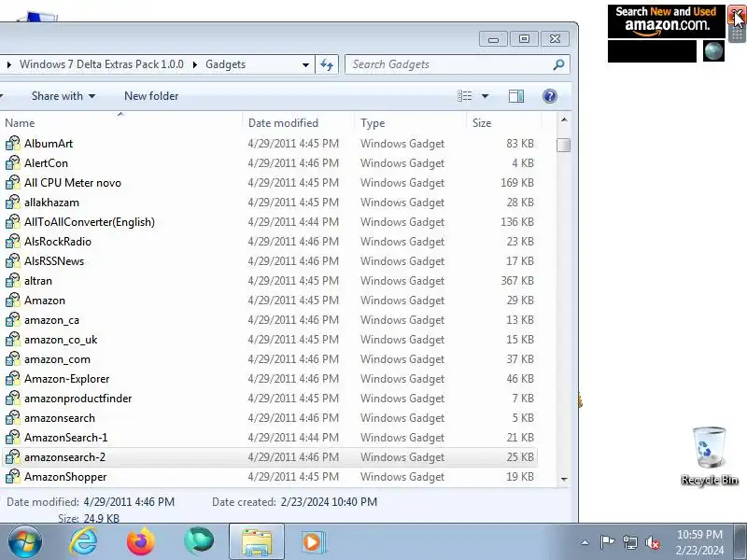Click the altran gadget file icon
Screen dimensions: 747x560
coord(13,281)
